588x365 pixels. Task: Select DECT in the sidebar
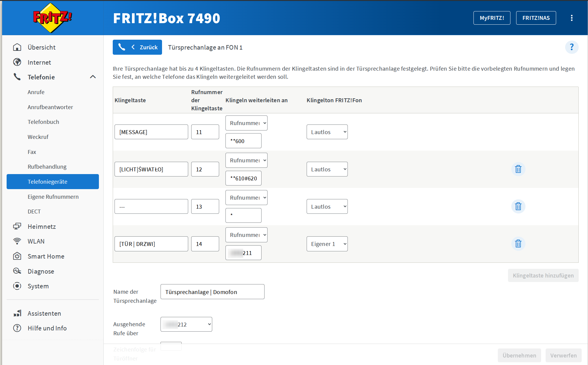34,211
